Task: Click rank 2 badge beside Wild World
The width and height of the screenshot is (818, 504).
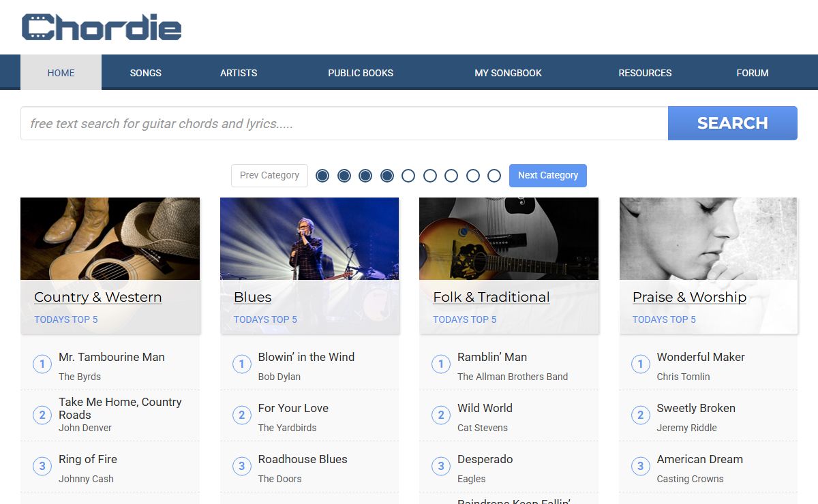Action: [x=441, y=415]
